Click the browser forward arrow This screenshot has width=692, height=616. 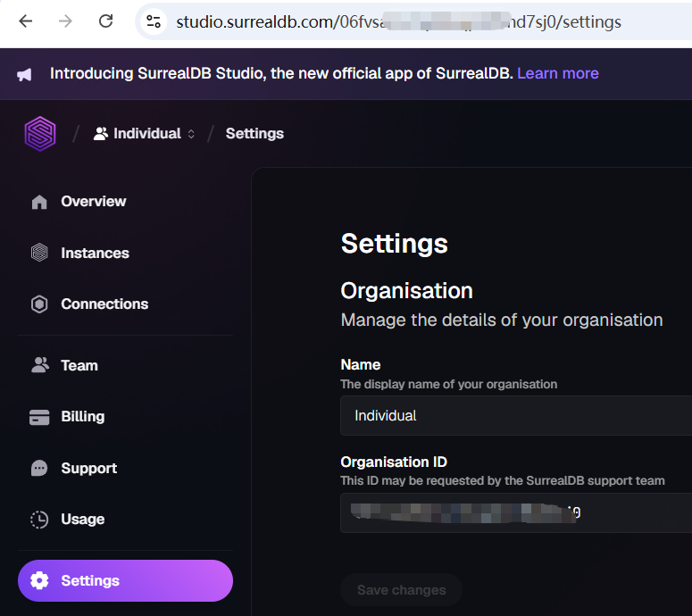coord(65,21)
